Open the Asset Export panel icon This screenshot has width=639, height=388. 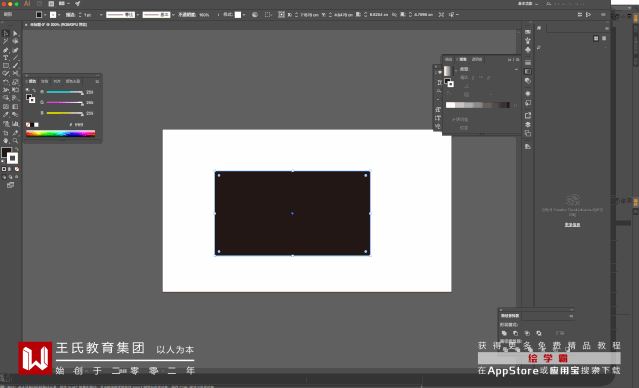(x=528, y=115)
